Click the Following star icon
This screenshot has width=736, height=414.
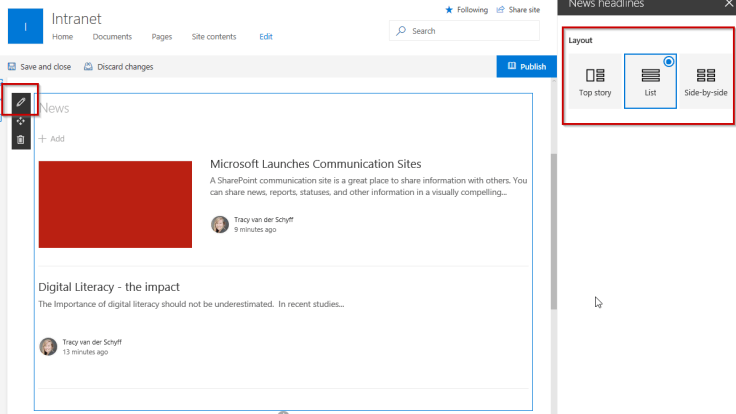449,10
